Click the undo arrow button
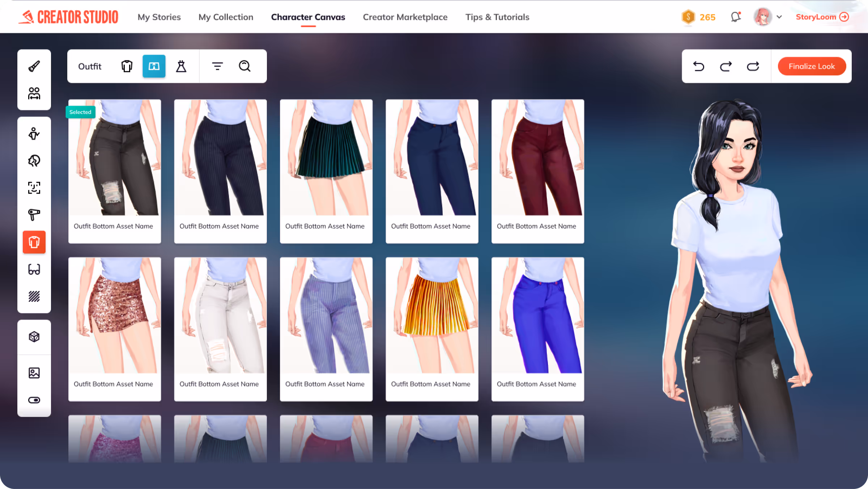The image size is (868, 489). 698,66
